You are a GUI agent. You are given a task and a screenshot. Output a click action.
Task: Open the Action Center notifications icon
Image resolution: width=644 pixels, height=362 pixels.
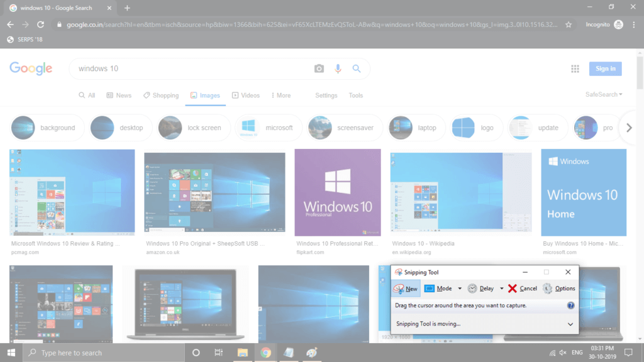point(628,353)
